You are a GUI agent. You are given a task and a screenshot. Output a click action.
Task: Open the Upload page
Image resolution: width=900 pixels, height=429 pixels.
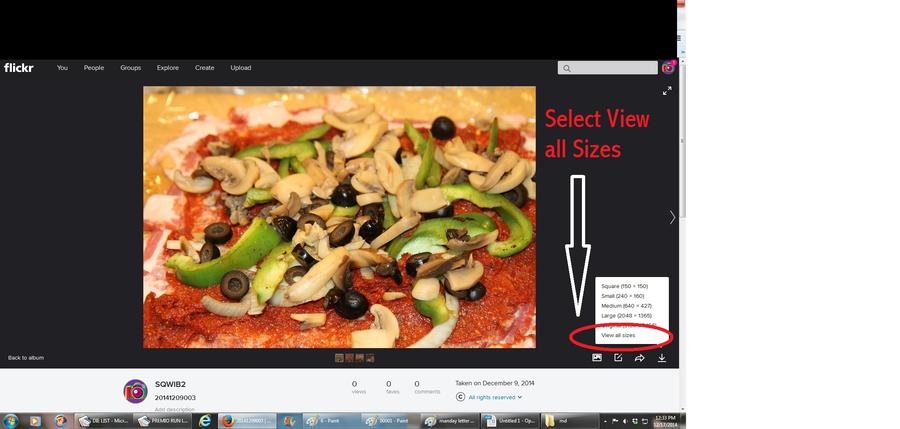(241, 68)
